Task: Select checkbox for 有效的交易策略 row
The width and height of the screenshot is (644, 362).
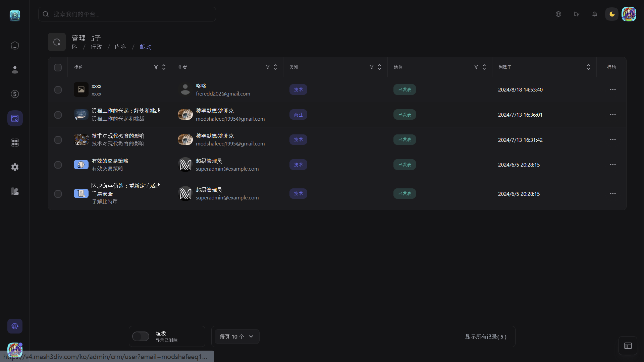Action: 58,165
